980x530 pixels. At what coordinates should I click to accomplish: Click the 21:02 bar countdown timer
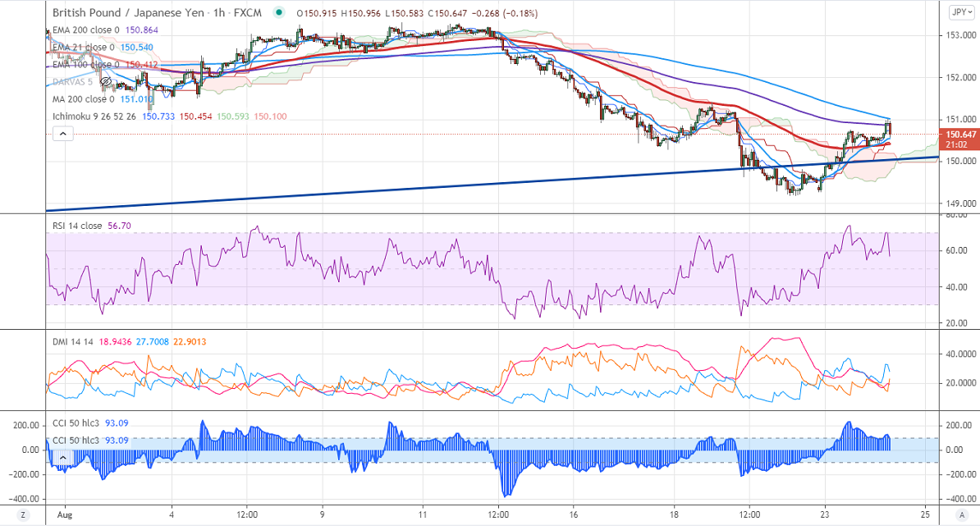click(x=956, y=144)
